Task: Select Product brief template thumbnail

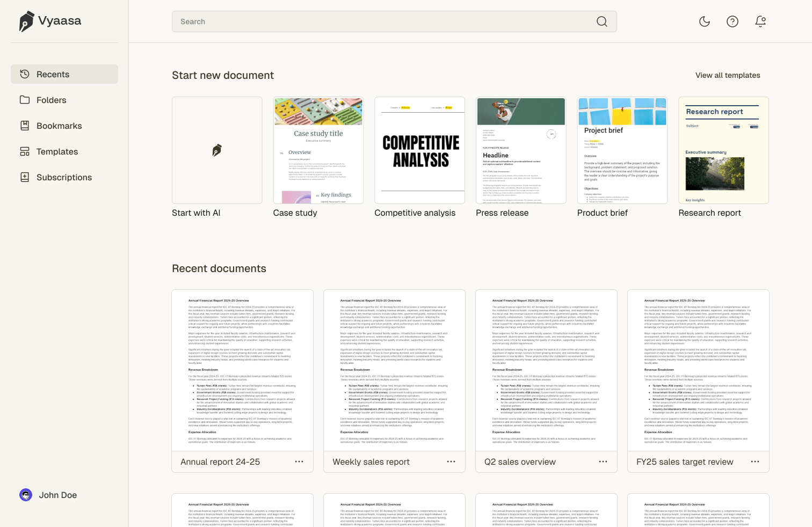Action: 622,150
